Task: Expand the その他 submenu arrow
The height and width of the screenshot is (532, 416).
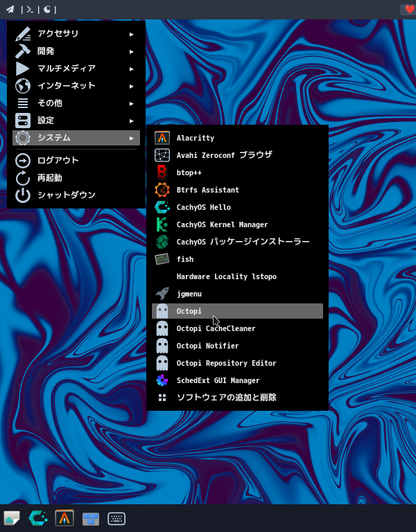Action: 132,103
